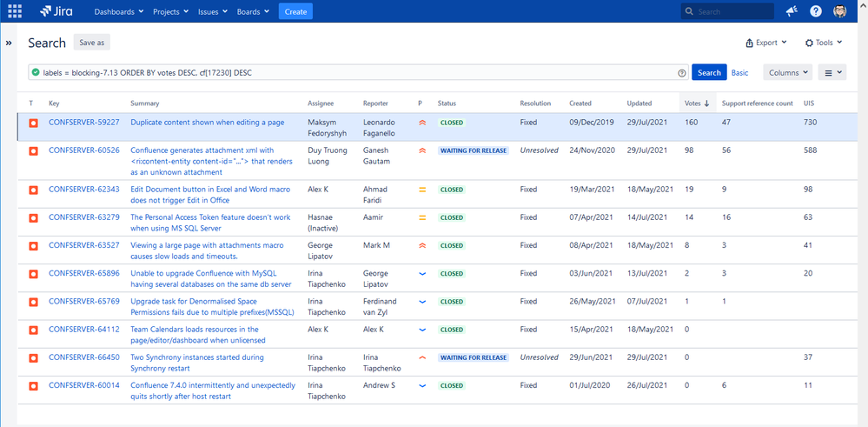Open the Boards menu

pos(253,11)
